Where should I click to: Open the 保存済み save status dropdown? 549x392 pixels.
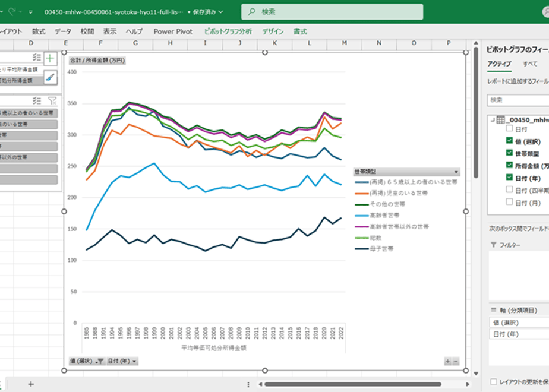[x=208, y=12]
